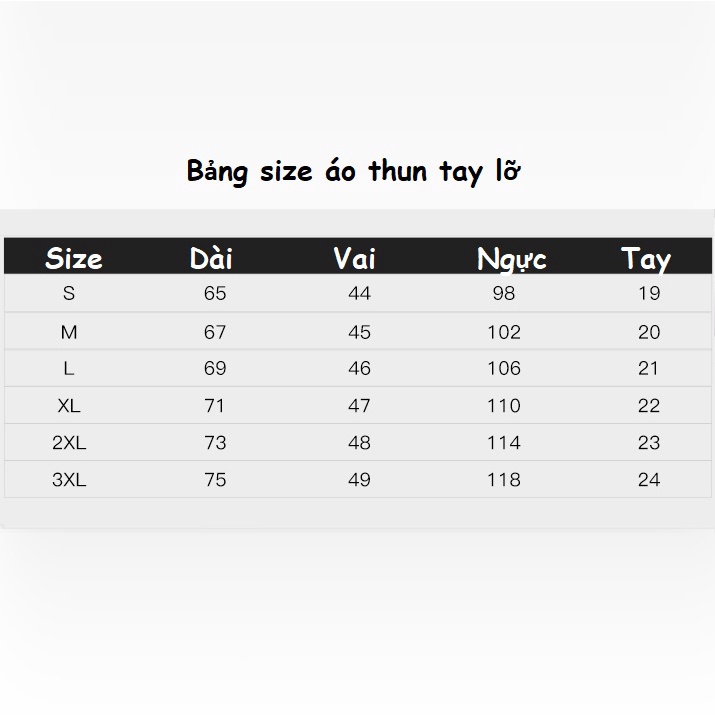This screenshot has height=715, width=715.
Task: Select the size L row label
Action: (69, 369)
